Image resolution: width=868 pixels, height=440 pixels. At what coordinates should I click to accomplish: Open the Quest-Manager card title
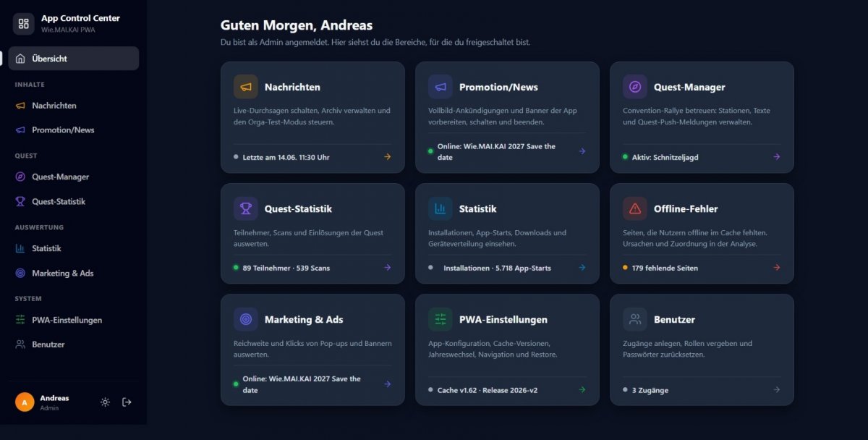pyautogui.click(x=689, y=87)
